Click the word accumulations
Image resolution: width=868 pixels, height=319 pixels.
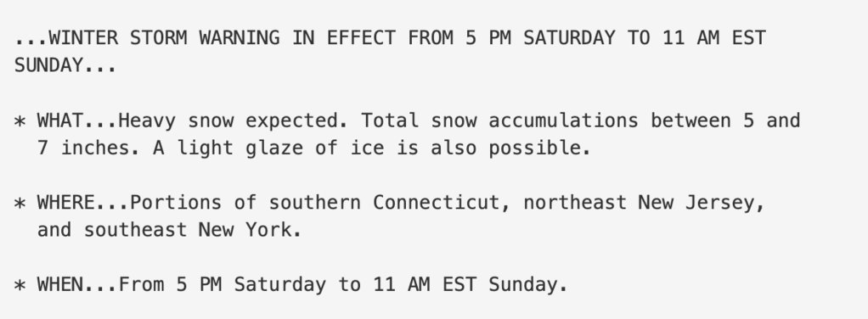tap(563, 120)
